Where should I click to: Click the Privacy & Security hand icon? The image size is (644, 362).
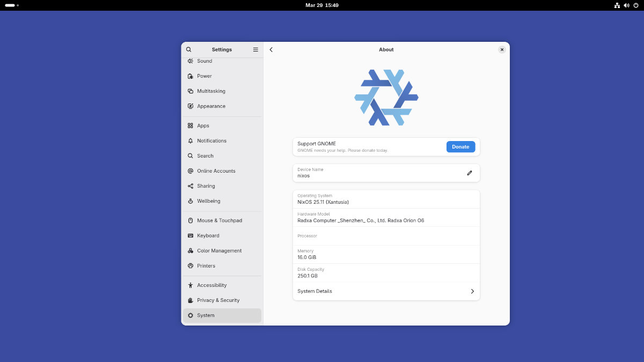click(191, 300)
